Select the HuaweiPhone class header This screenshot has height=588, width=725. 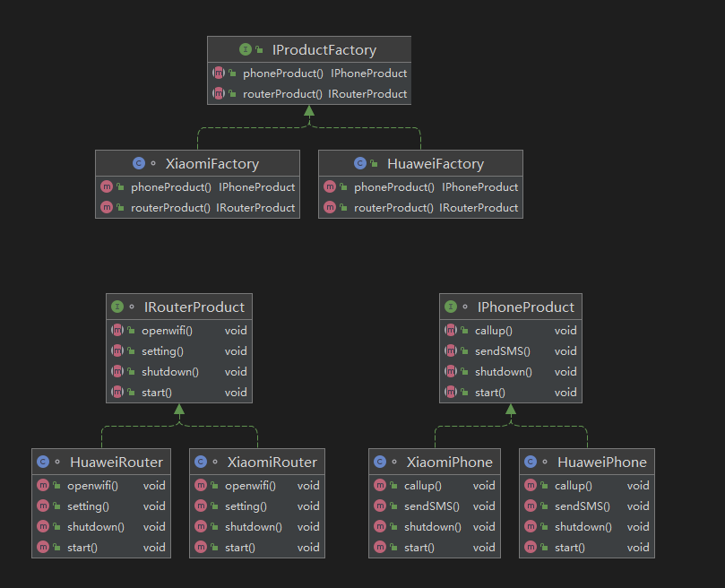tap(587, 462)
